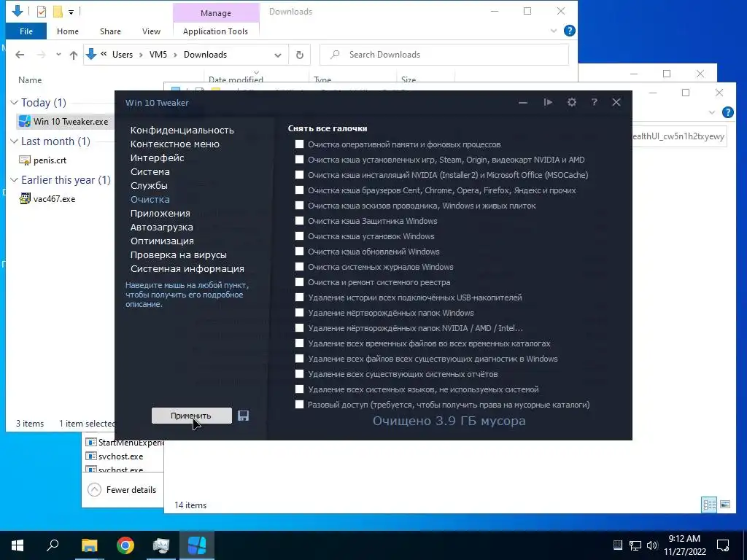Open Quick Access Toolbar customize dropdown
Viewport: 747px width, 560px height.
71,12
